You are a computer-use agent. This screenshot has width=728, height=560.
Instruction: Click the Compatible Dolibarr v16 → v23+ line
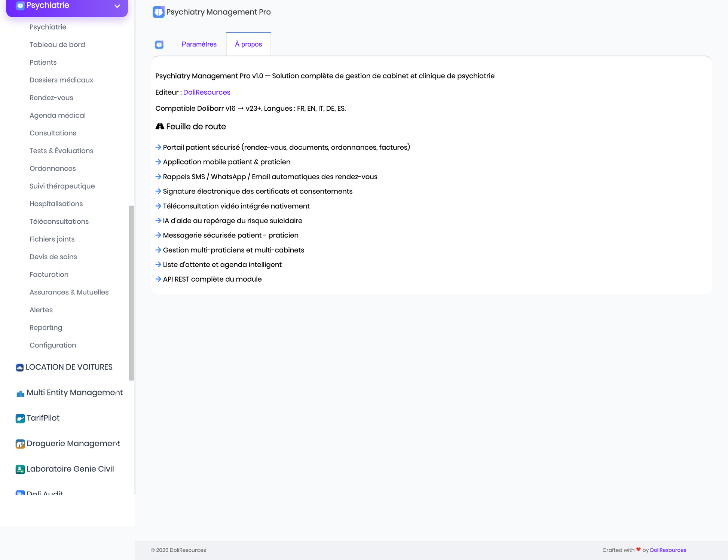point(251,108)
